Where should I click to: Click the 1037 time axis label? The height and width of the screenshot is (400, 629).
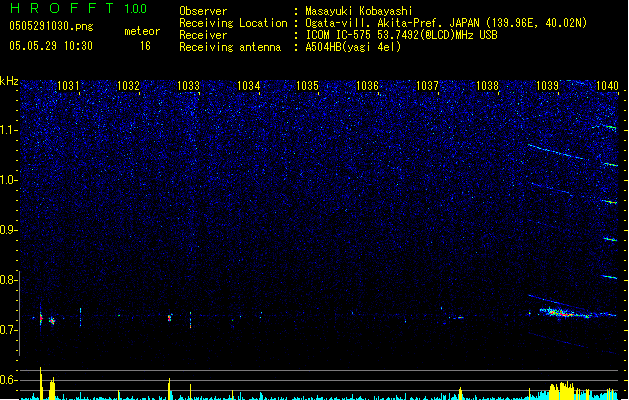click(x=427, y=86)
